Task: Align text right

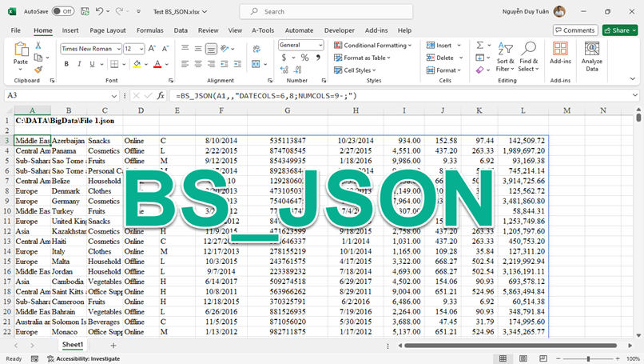Action: [x=211, y=64]
